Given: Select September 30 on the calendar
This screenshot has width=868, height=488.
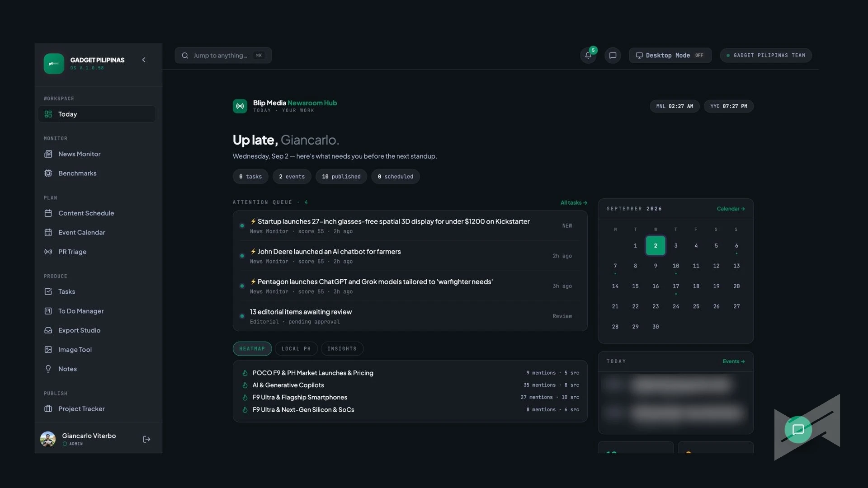Looking at the screenshot, I should (656, 327).
